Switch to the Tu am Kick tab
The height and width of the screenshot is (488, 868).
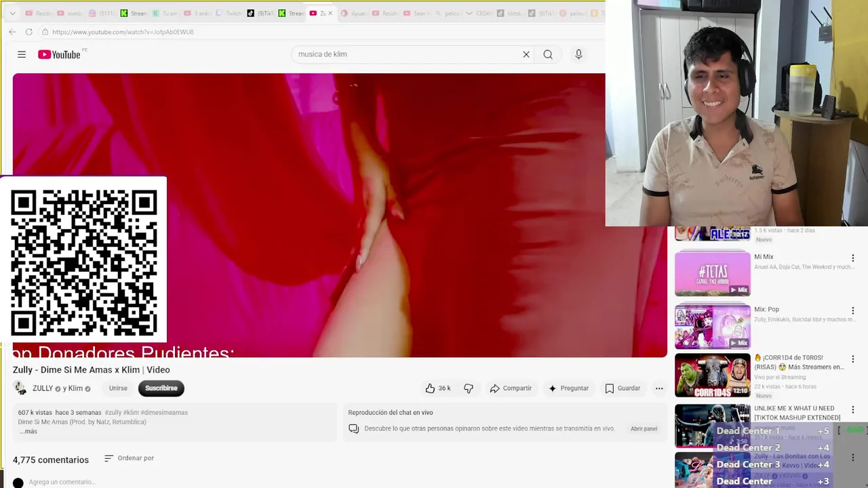click(165, 14)
